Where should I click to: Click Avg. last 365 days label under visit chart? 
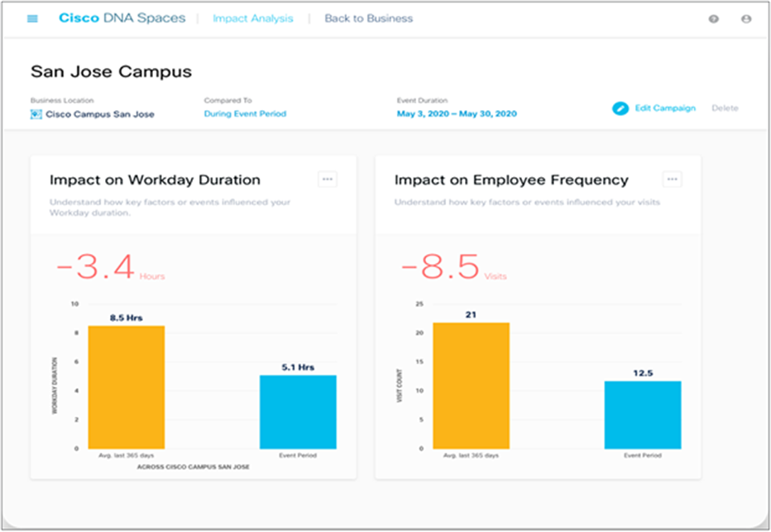pyautogui.click(x=471, y=455)
